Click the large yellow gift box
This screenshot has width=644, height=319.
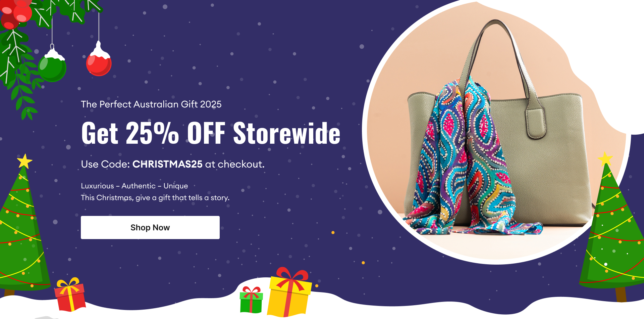pos(289,292)
